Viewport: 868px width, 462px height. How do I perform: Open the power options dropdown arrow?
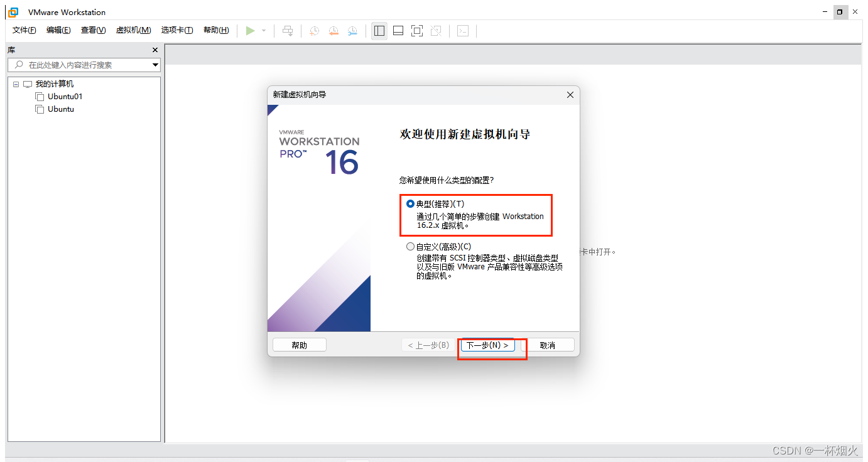(x=264, y=31)
